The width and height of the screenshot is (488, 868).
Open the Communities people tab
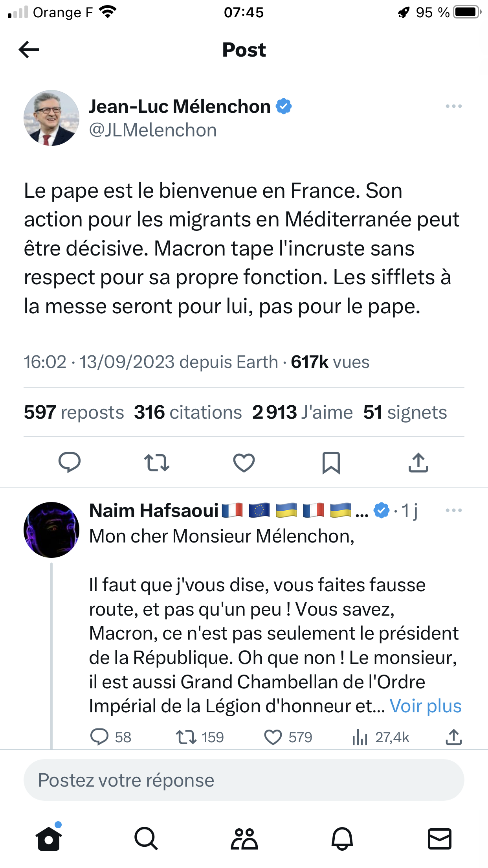pyautogui.click(x=244, y=839)
